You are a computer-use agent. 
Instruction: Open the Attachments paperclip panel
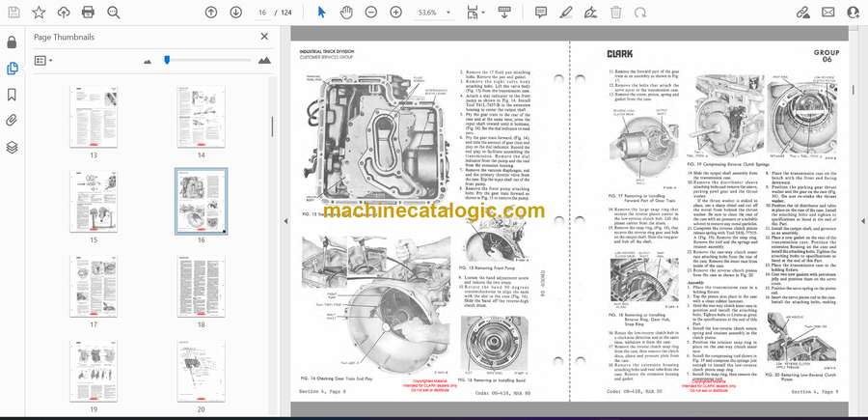coord(12,121)
